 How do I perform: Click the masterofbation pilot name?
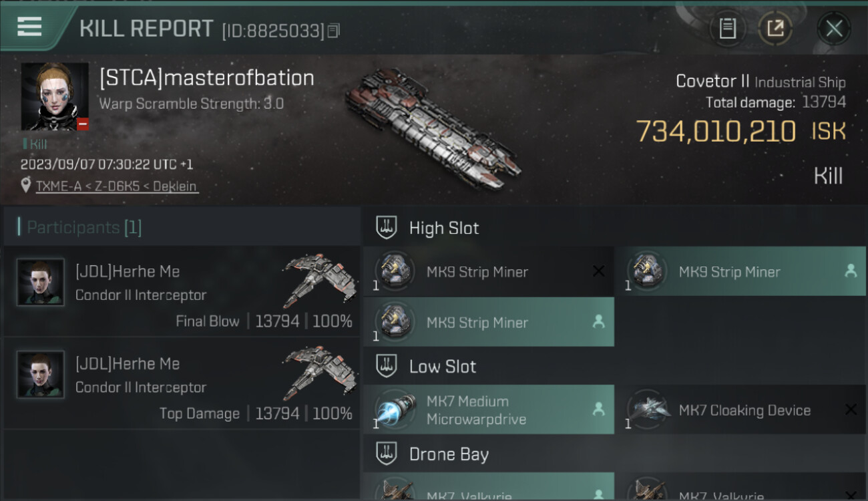pos(206,78)
